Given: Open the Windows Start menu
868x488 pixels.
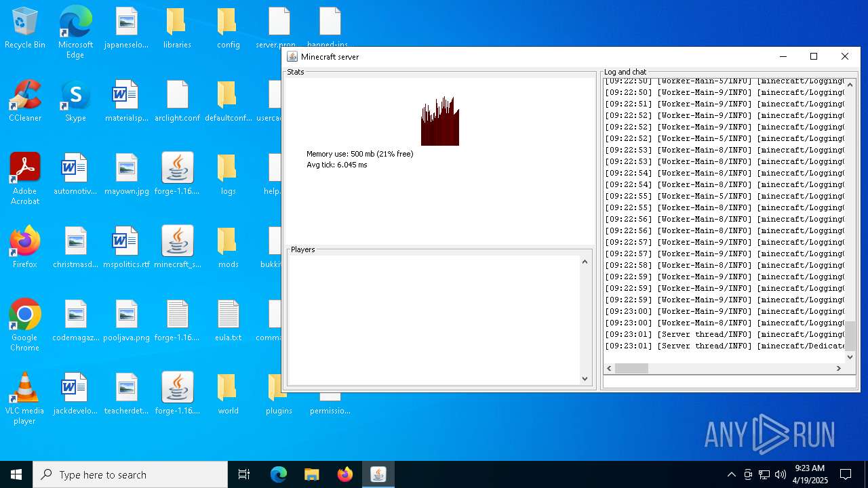Looking at the screenshot, I should pos(16,474).
